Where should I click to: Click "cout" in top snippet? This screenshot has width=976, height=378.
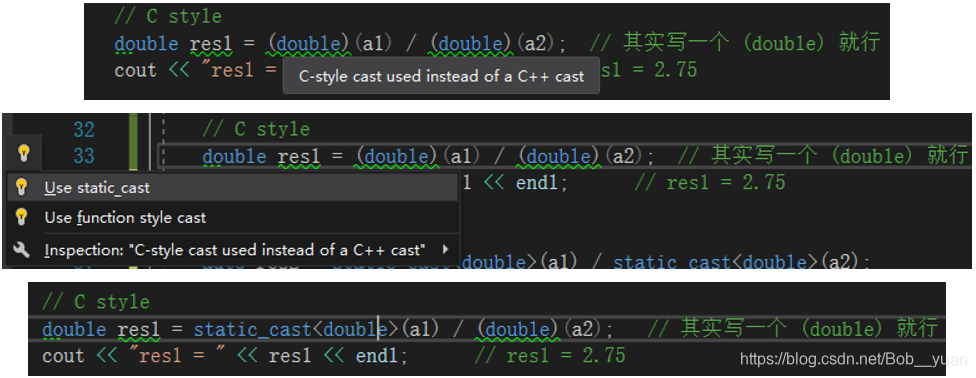(x=135, y=70)
